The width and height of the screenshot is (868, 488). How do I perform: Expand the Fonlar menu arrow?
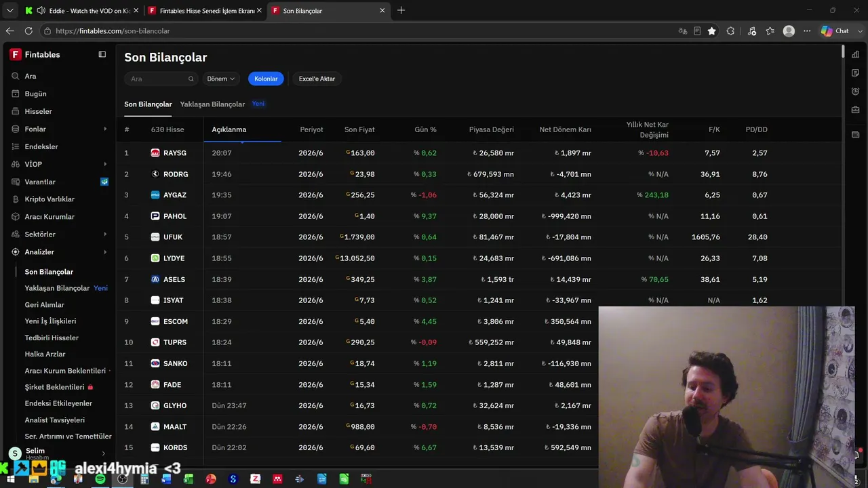point(105,129)
